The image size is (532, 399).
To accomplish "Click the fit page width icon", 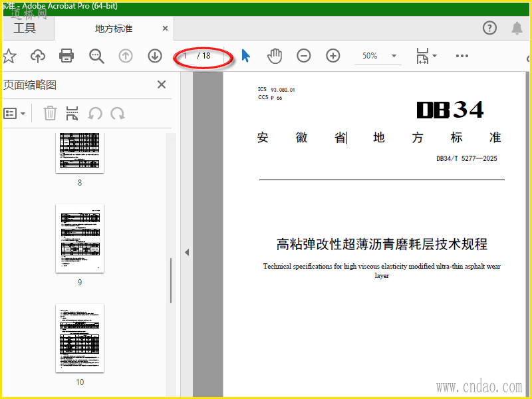I will (422, 56).
